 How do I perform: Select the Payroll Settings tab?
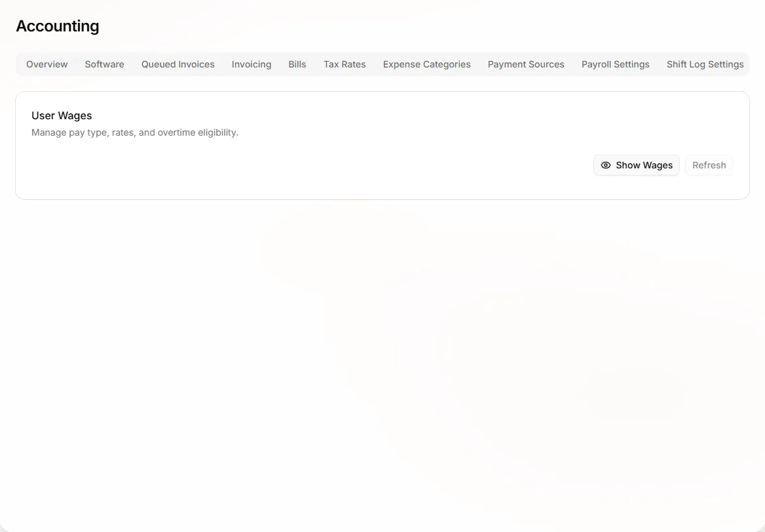615,64
